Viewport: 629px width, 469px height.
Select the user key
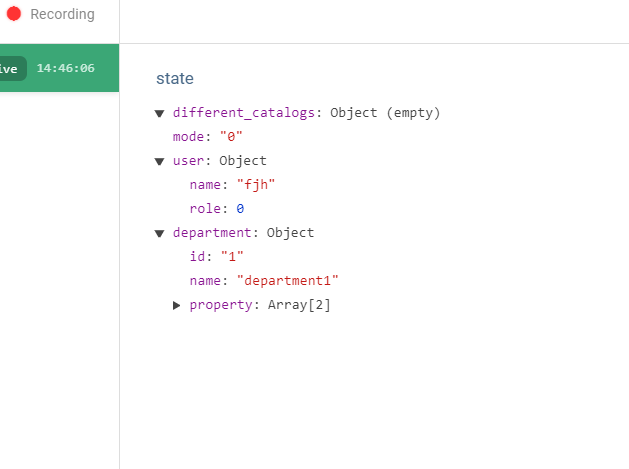[189, 160]
